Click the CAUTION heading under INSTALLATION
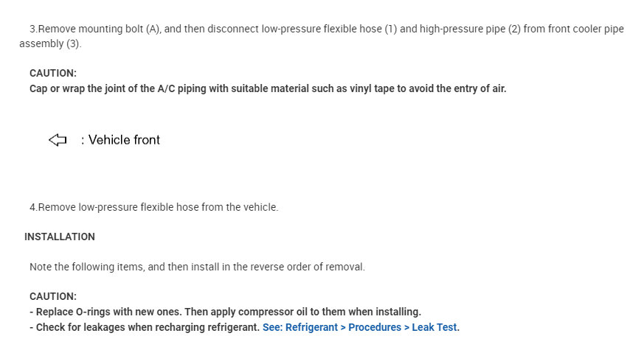644x350 pixels. tap(53, 296)
